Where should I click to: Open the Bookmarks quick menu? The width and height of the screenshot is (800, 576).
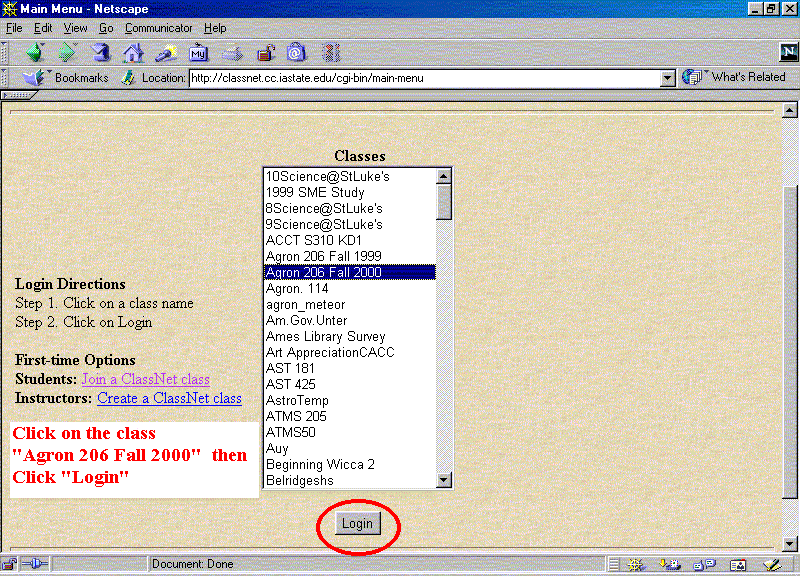pyautogui.click(x=68, y=77)
